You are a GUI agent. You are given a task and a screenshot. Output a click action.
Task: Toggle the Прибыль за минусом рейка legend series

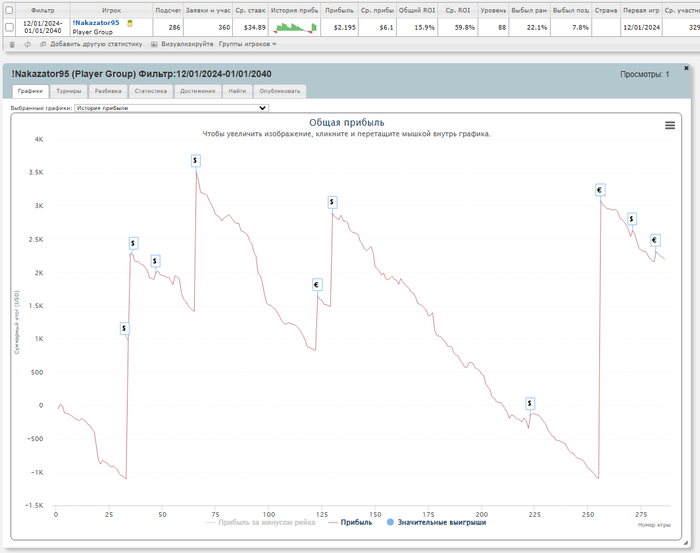point(261,522)
